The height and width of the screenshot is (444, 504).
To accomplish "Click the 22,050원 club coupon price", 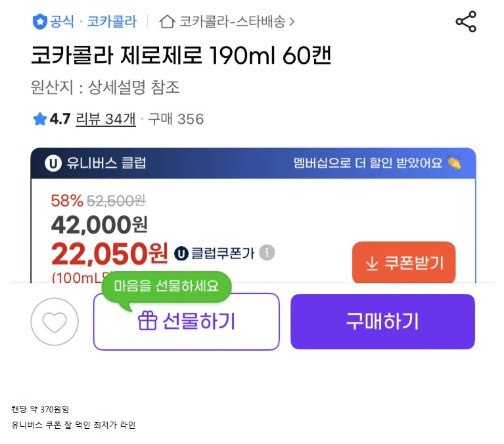I will 110,253.
